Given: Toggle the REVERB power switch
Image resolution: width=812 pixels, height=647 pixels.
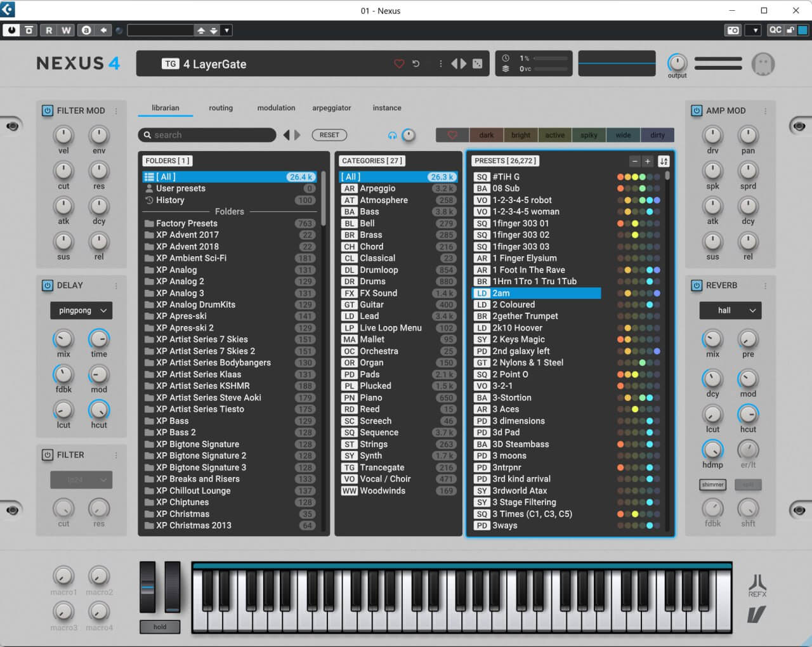Looking at the screenshot, I should [697, 285].
